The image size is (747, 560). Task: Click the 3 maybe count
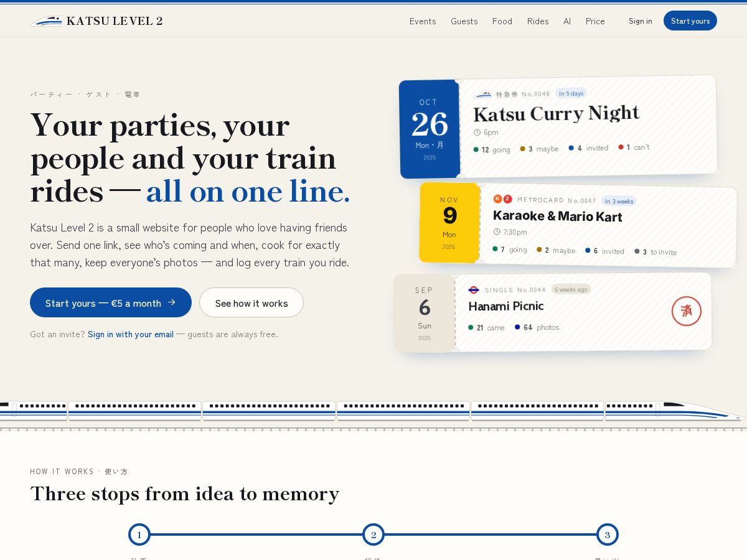539,149
